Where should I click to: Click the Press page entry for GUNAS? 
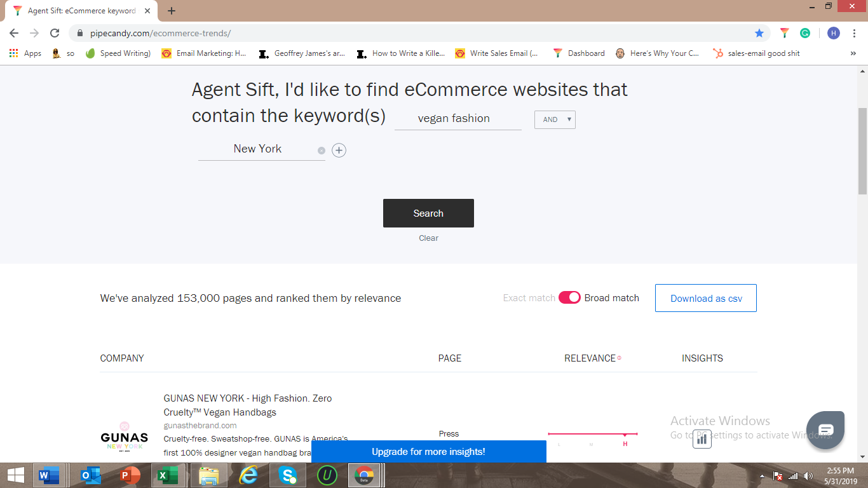tap(449, 434)
